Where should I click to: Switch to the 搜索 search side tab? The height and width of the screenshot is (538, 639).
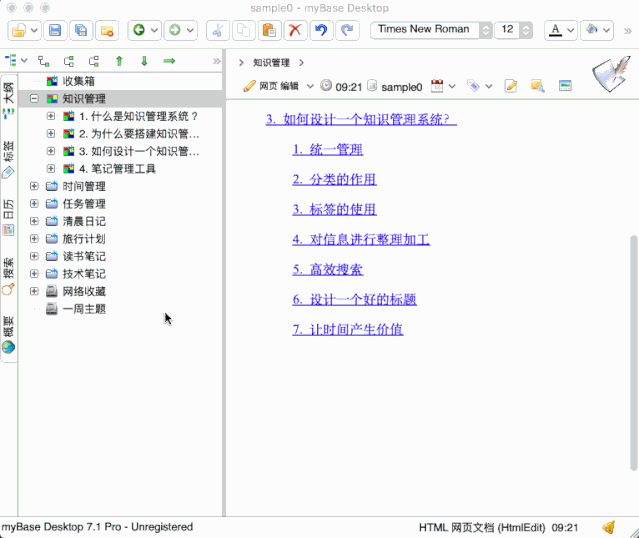(9, 276)
